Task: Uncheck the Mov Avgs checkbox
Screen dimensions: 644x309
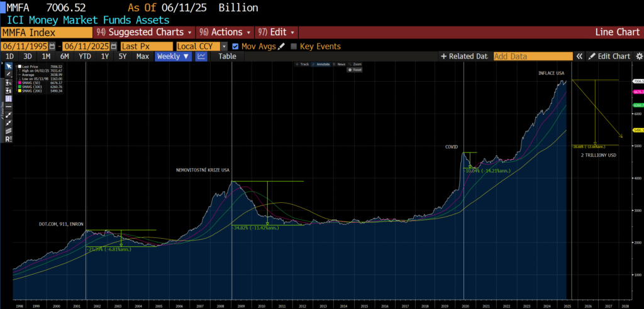Action: point(235,46)
